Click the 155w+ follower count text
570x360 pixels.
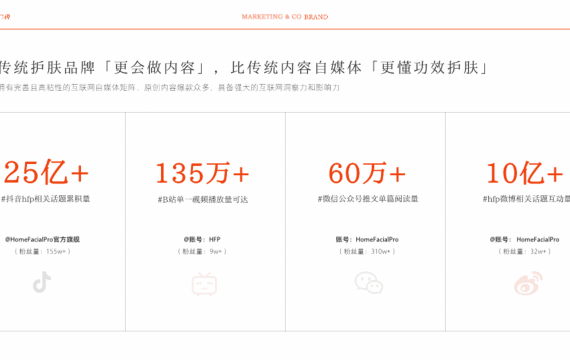tap(56, 251)
